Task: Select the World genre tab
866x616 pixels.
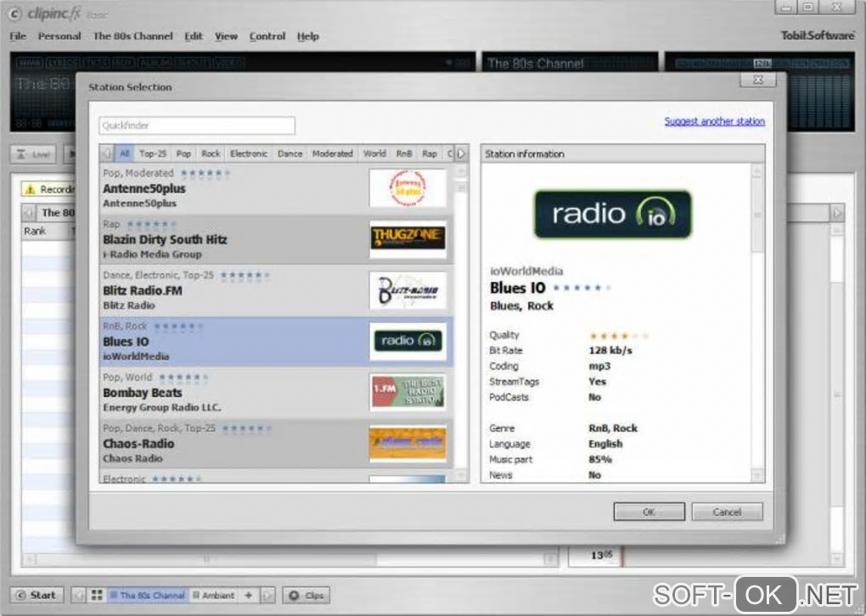Action: point(374,154)
